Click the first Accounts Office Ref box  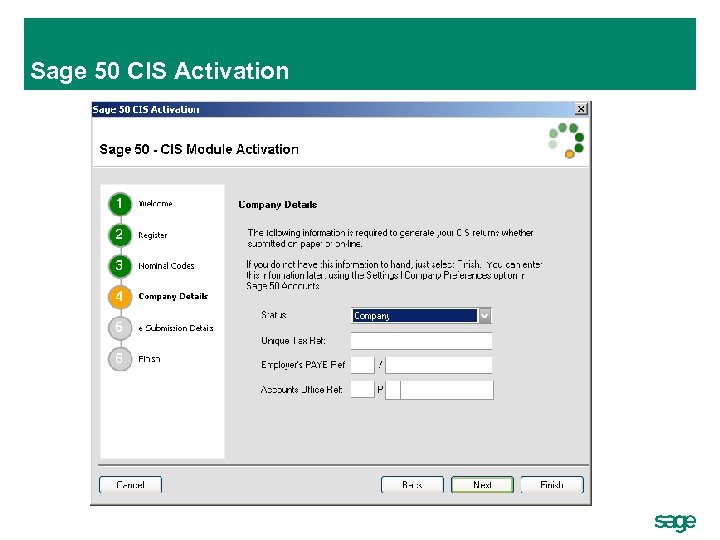[x=363, y=389]
